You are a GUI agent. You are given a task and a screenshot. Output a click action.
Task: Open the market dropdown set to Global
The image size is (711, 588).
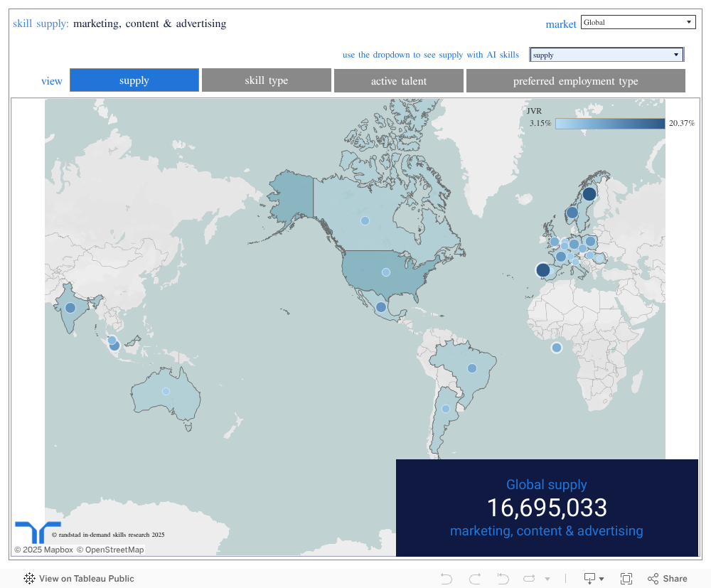638,21
